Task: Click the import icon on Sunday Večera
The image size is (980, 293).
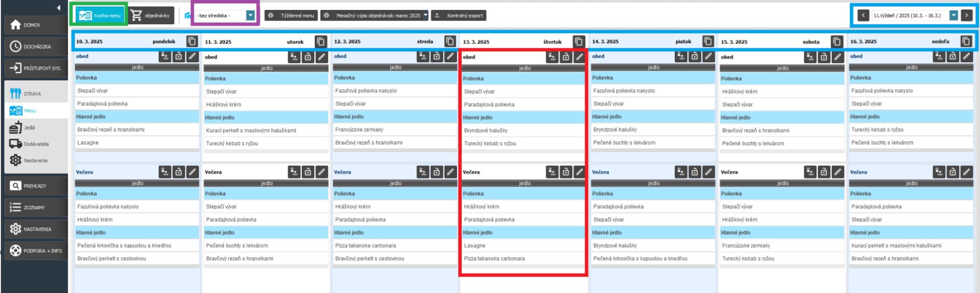Action: pos(939,172)
